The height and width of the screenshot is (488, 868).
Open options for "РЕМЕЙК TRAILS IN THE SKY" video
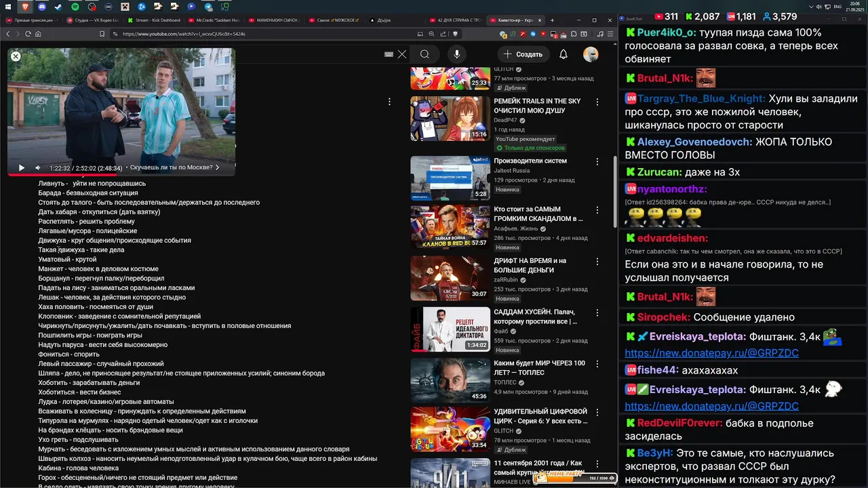[597, 102]
